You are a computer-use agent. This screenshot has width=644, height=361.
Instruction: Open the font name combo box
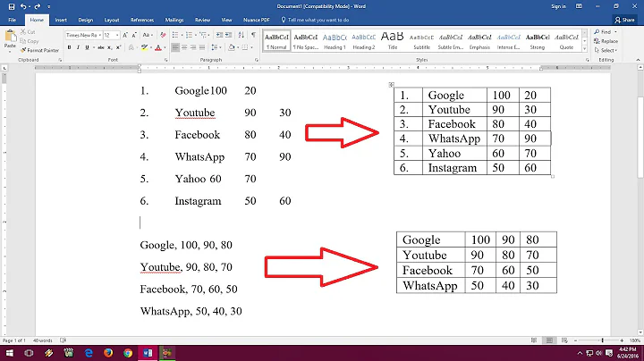[83, 35]
